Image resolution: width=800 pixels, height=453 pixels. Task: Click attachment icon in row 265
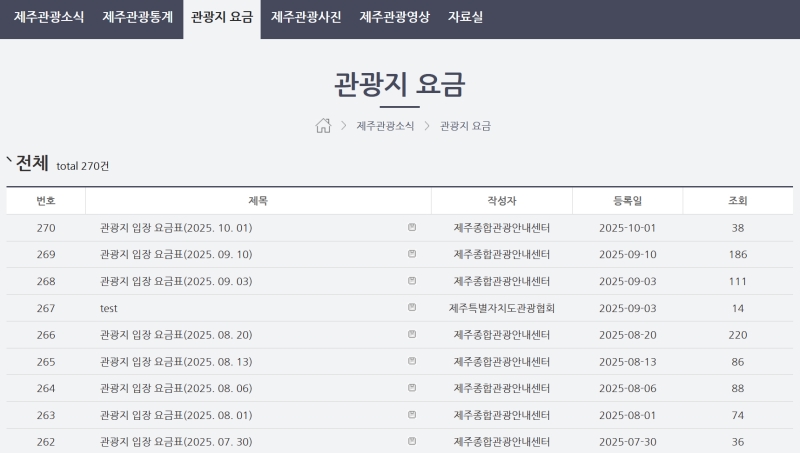(x=412, y=361)
